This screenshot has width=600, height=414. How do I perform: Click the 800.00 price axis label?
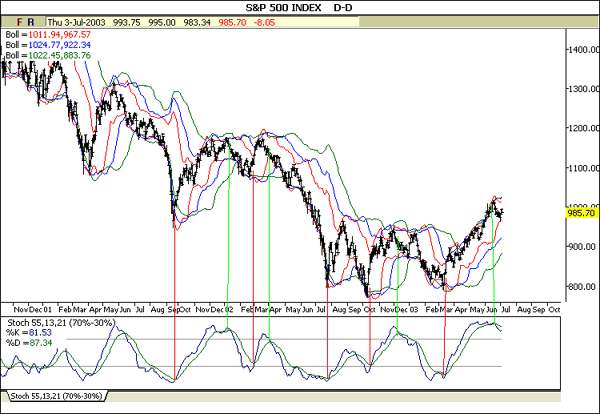point(584,287)
